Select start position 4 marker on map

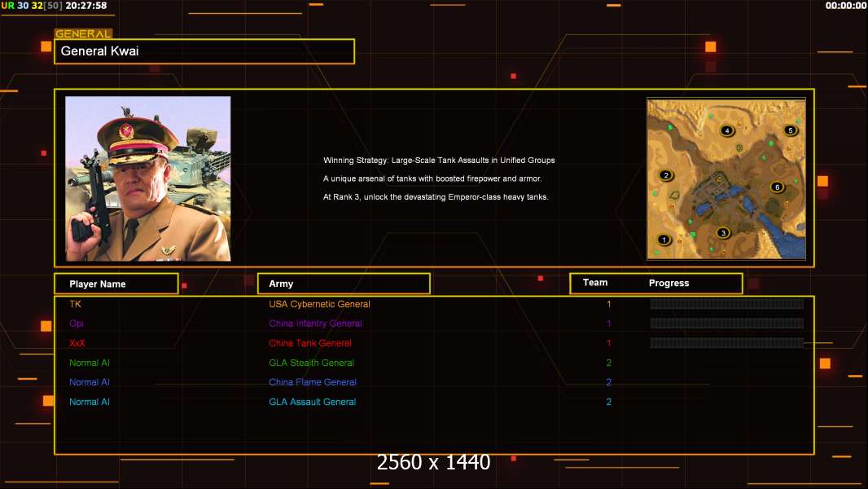727,130
